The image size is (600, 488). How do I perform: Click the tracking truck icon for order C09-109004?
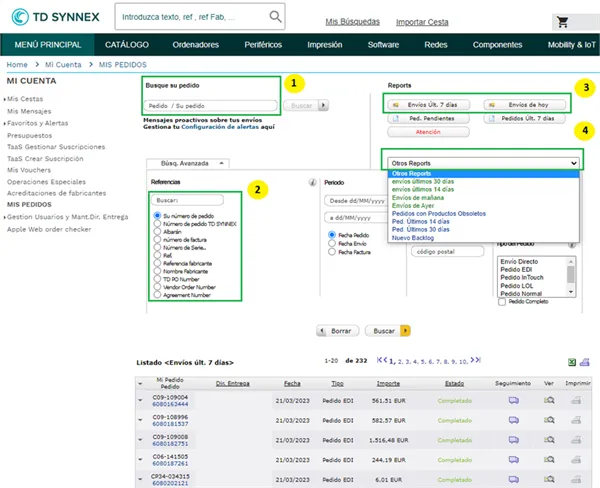(514, 400)
